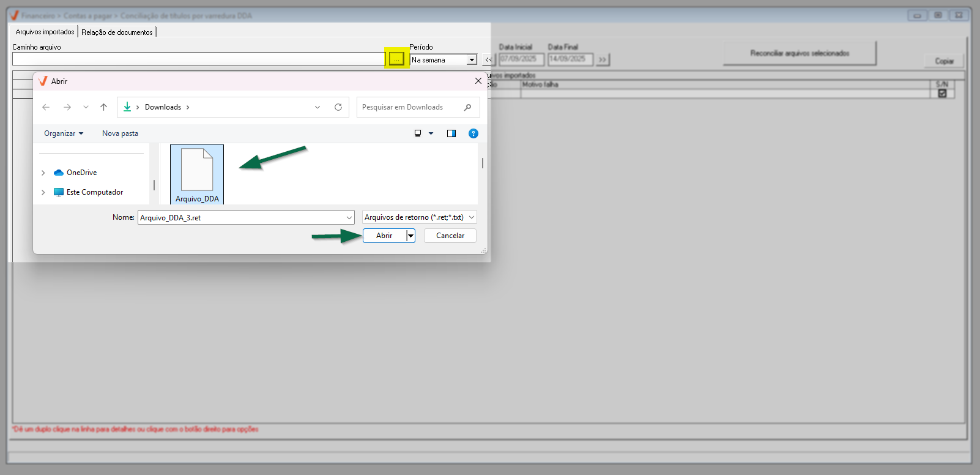Open the Abrir button split arrow
The image size is (980, 475).
click(x=411, y=236)
